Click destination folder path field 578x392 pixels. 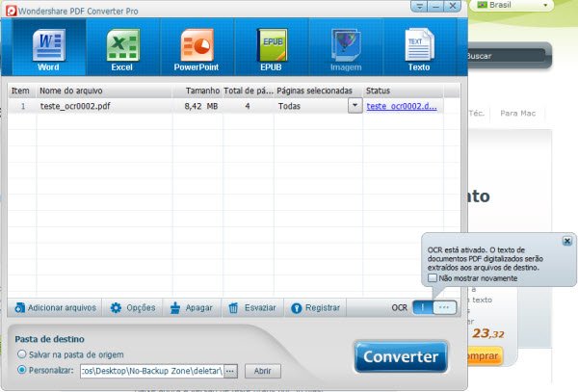tap(151, 371)
